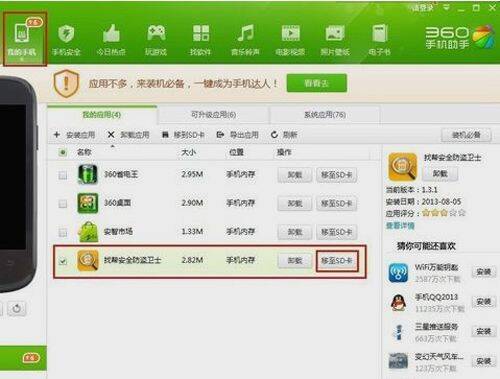Click the 卸载应用 X toolbar item
The height and width of the screenshot is (379, 500).
click(128, 135)
